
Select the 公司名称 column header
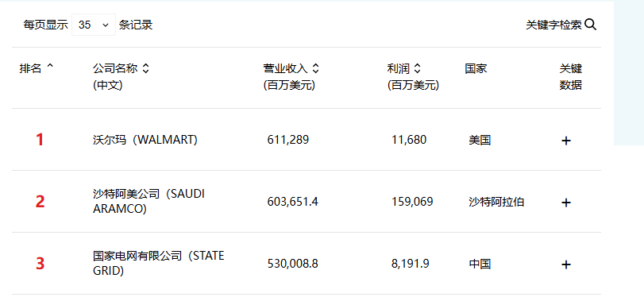[x=115, y=68]
